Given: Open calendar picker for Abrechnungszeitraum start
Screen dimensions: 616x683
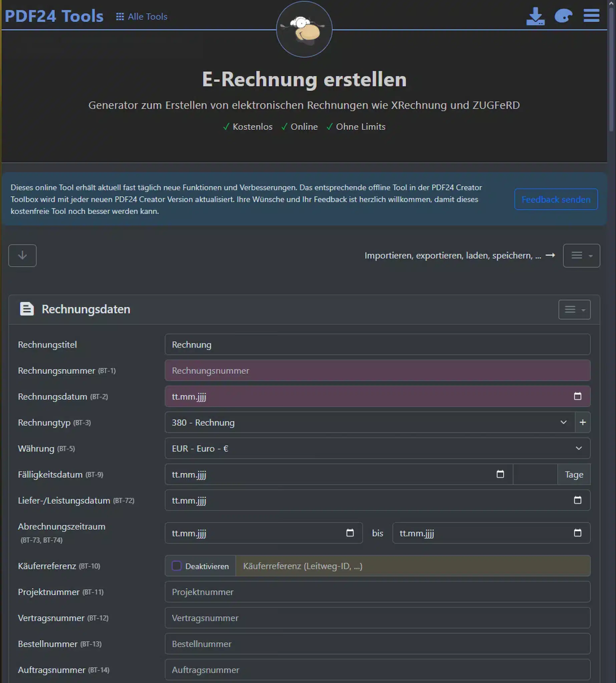Looking at the screenshot, I should [350, 533].
